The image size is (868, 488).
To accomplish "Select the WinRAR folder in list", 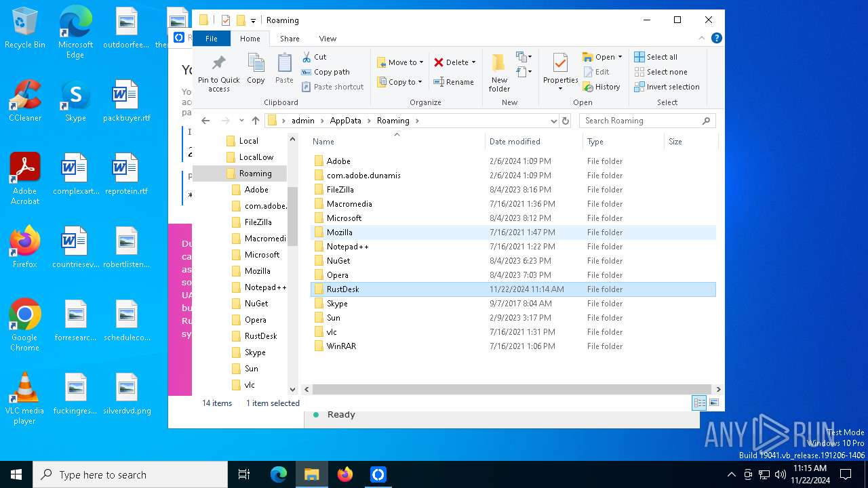I will [513, 346].
